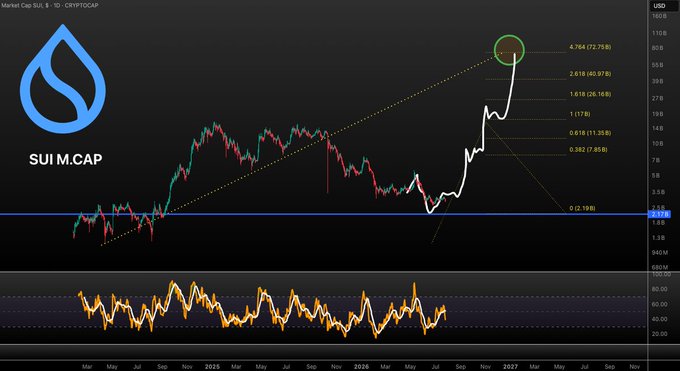Screen dimensions: 680x371
Task: Select the blue 2.17B price label
Action: tap(660, 214)
